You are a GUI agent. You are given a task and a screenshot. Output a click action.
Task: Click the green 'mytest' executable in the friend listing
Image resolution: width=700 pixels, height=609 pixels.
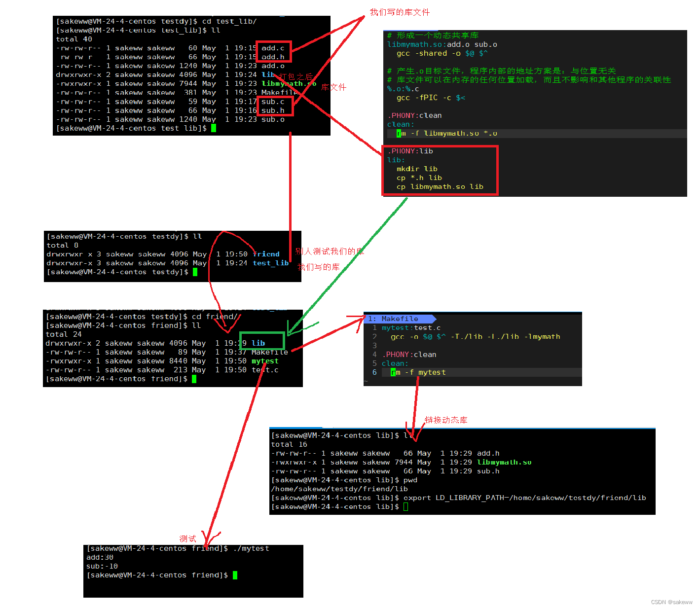[265, 361]
